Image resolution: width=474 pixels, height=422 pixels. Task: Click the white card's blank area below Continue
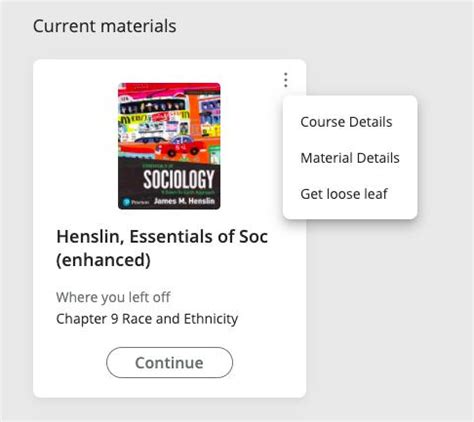coord(169,388)
